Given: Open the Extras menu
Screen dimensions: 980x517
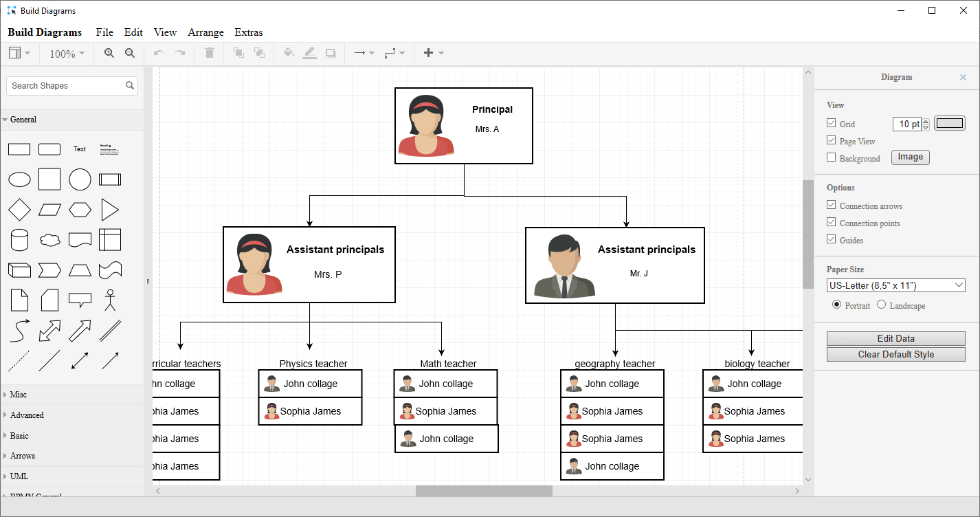Looking at the screenshot, I should coord(249,32).
